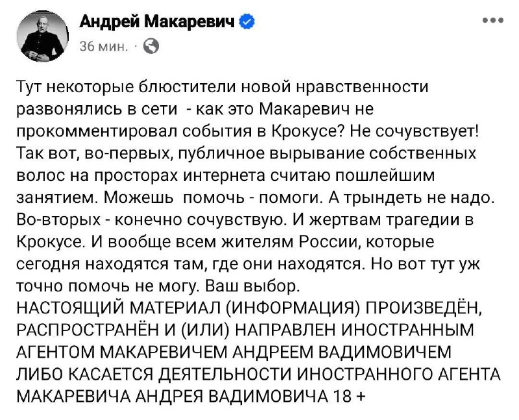
Task: Click the first line 'Тут некоторые блюстители'
Action: point(223,87)
